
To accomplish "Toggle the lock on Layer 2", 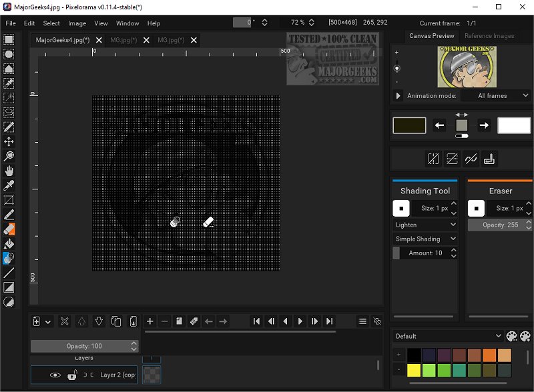I will click(x=71, y=375).
